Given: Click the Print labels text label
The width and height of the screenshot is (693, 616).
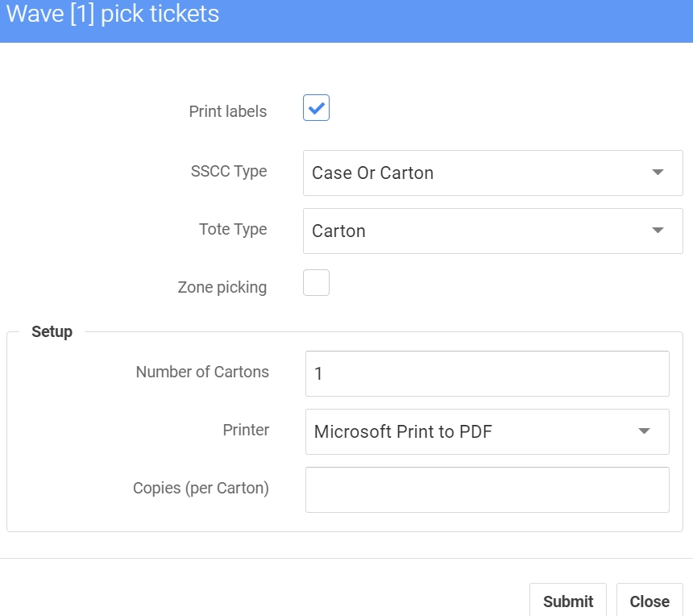Looking at the screenshot, I should (227, 111).
